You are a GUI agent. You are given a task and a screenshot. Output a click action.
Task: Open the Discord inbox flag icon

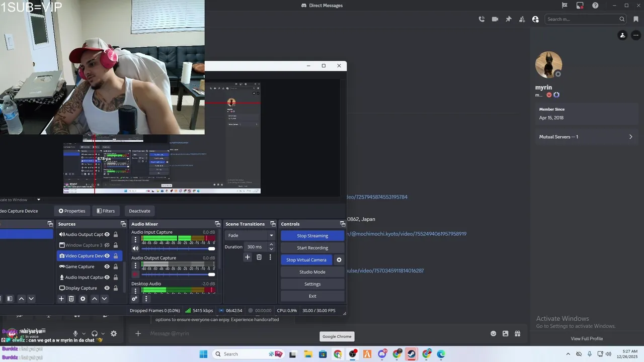pos(565,6)
